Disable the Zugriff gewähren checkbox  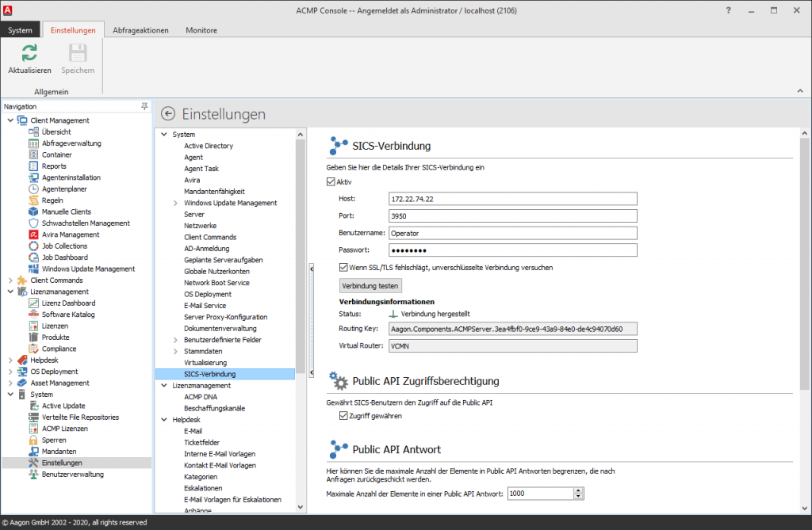coord(343,415)
